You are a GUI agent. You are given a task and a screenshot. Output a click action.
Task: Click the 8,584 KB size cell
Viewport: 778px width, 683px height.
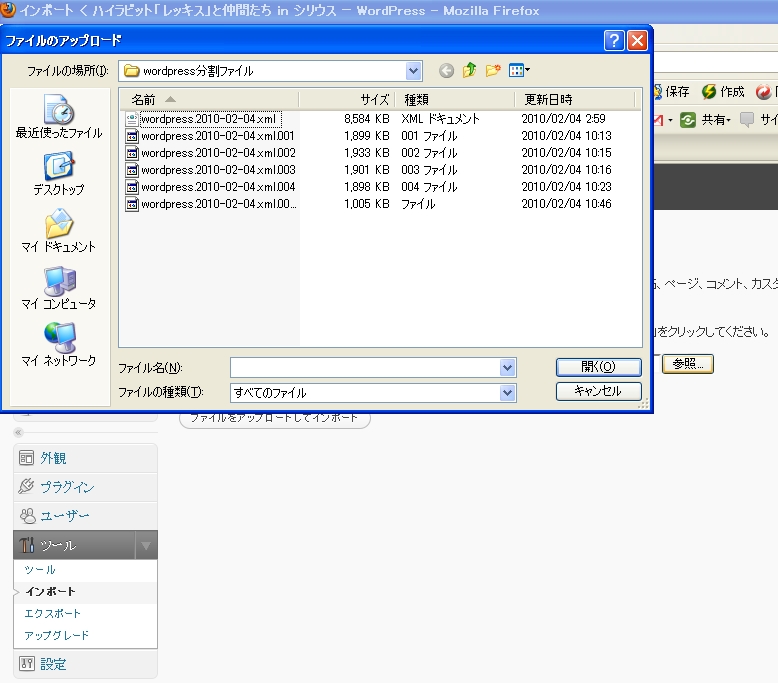coord(367,119)
